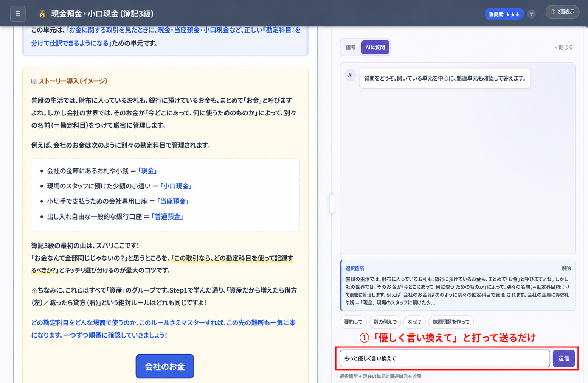Click the 「当座預金」 term link
The image size is (588, 383).
(173, 201)
